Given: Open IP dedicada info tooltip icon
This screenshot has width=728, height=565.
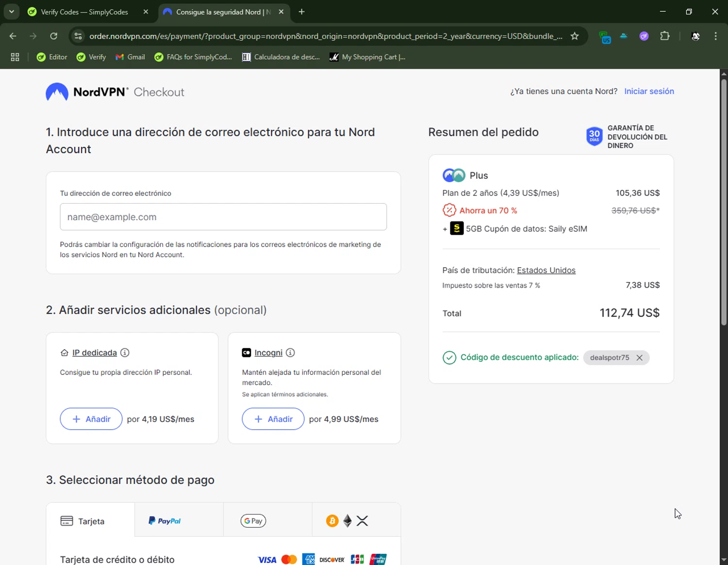Looking at the screenshot, I should [125, 353].
